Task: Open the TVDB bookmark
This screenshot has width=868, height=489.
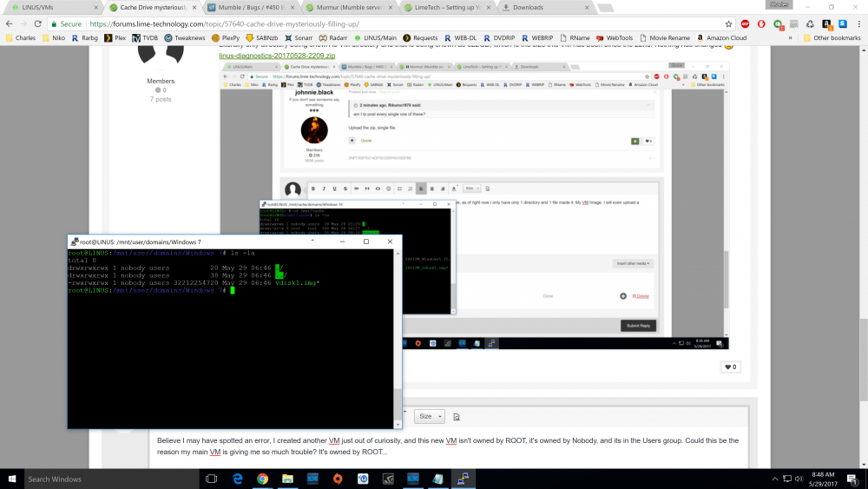Action: (145, 38)
